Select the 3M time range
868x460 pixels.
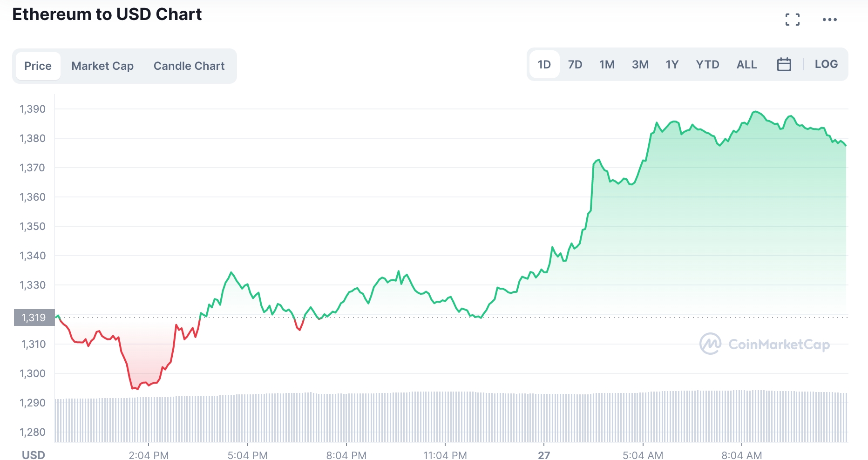point(640,64)
